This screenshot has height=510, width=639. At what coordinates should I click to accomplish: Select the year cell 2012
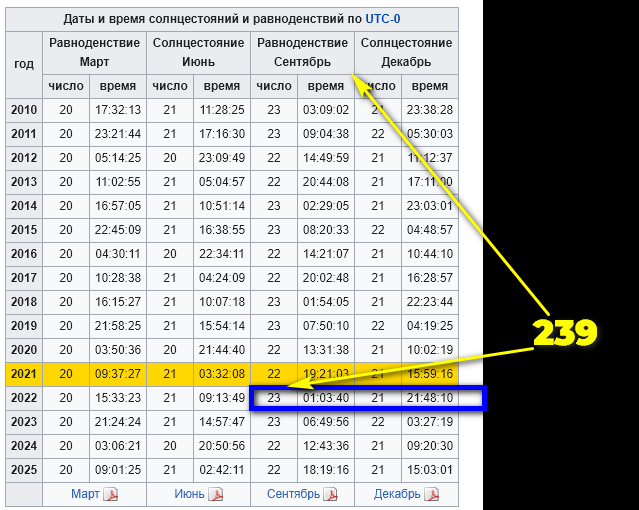(x=24, y=158)
